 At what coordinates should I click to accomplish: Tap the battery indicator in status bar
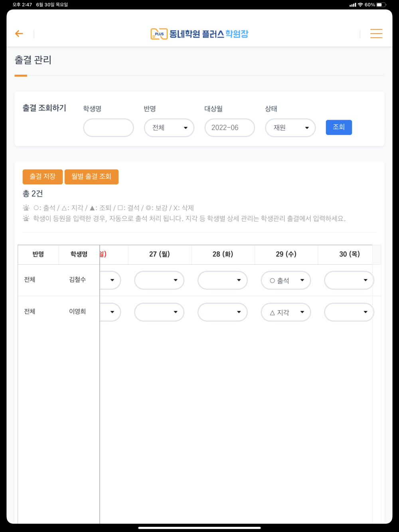pos(381,5)
